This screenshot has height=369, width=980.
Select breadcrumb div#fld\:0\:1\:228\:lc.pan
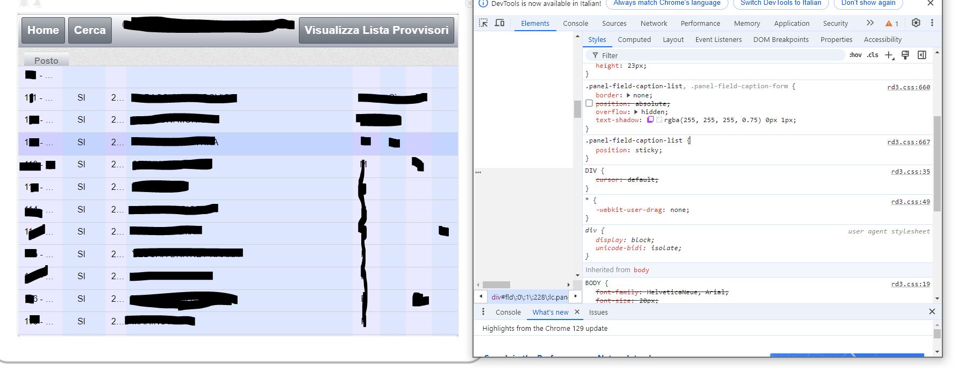click(x=529, y=297)
